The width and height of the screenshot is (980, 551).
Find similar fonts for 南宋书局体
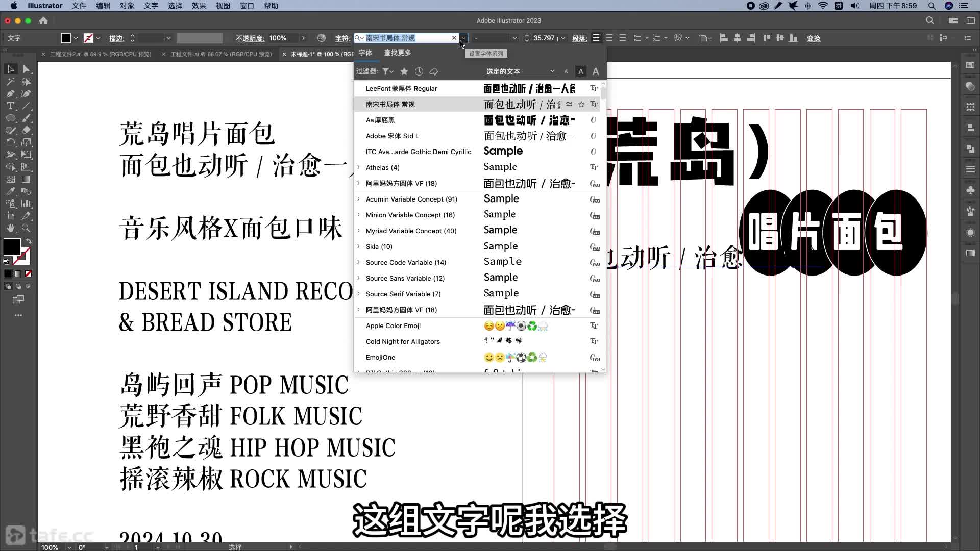click(x=569, y=104)
